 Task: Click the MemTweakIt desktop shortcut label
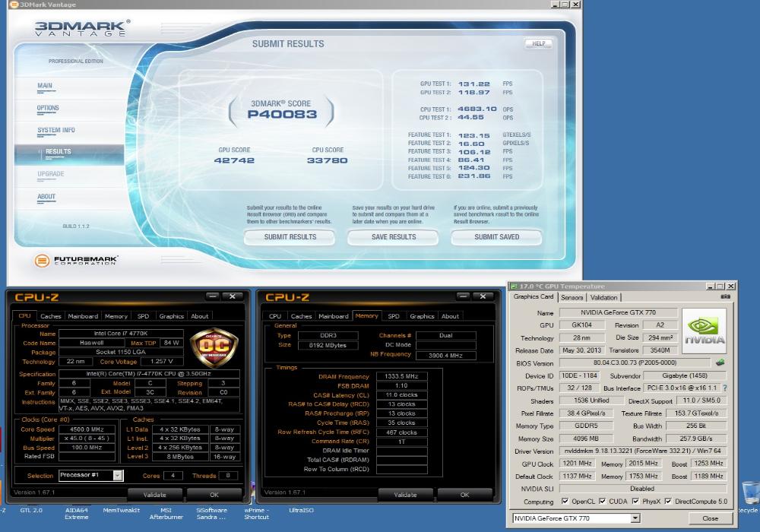pyautogui.click(x=121, y=510)
